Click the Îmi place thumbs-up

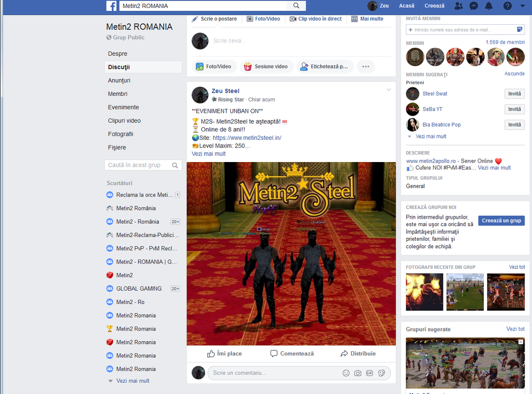[x=224, y=354]
